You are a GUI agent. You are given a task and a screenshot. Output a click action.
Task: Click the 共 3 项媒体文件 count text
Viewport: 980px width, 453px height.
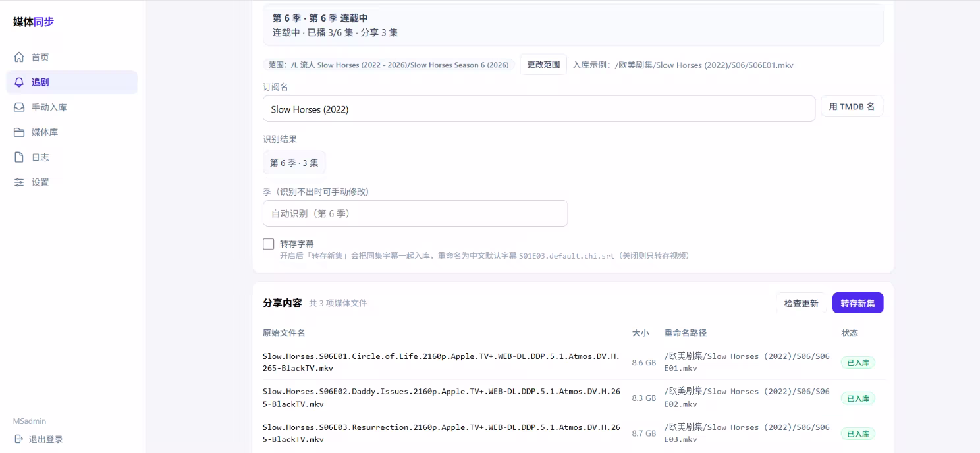tap(338, 304)
